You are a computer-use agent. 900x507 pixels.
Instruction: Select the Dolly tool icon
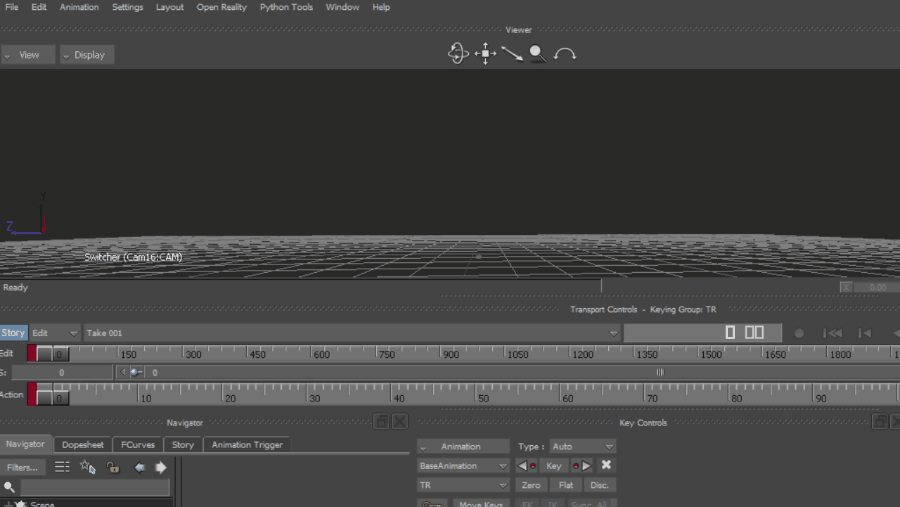click(x=511, y=53)
